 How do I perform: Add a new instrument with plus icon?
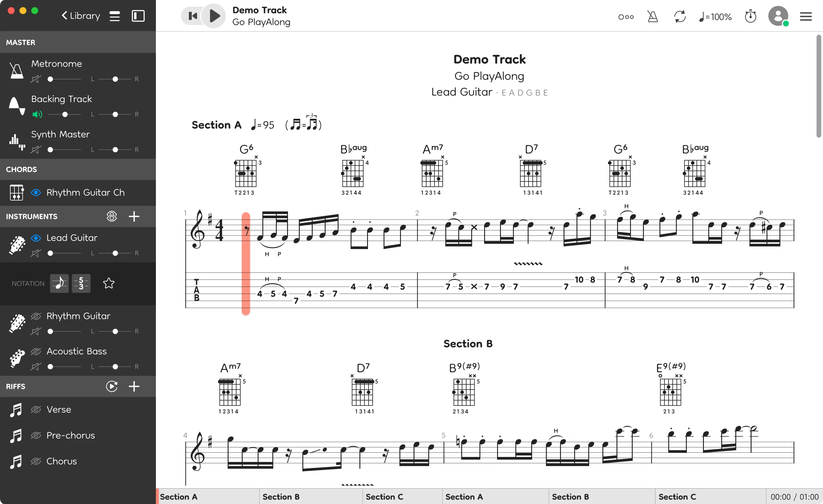click(134, 216)
